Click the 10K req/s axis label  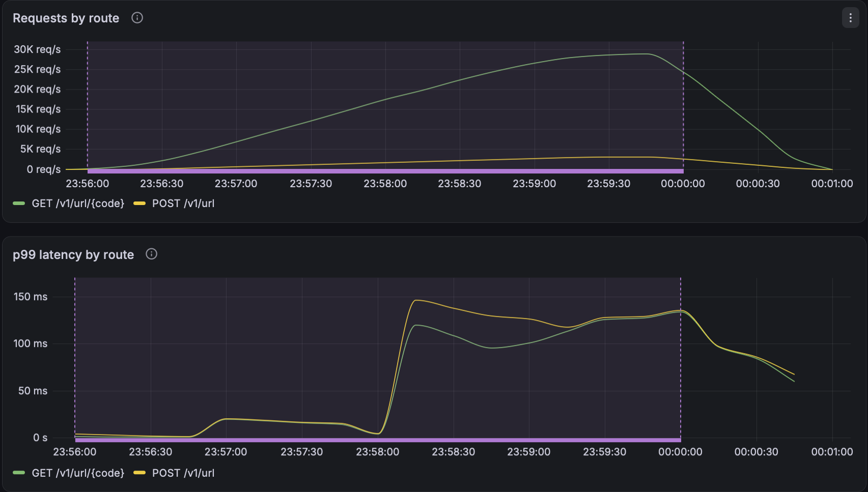click(x=38, y=129)
